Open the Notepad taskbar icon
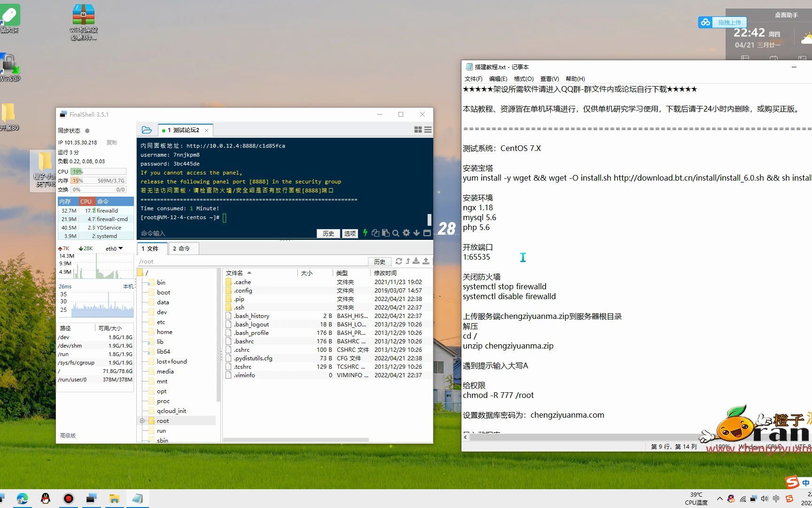The width and height of the screenshot is (812, 508). click(137, 499)
